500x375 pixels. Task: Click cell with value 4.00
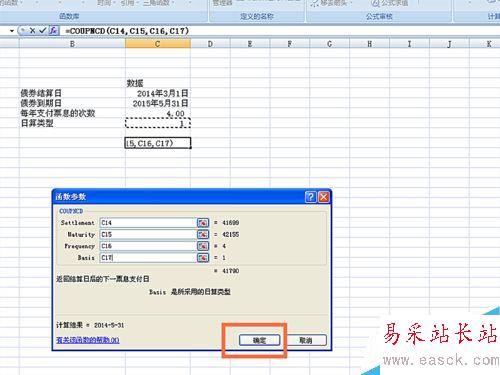pyautogui.click(x=158, y=113)
